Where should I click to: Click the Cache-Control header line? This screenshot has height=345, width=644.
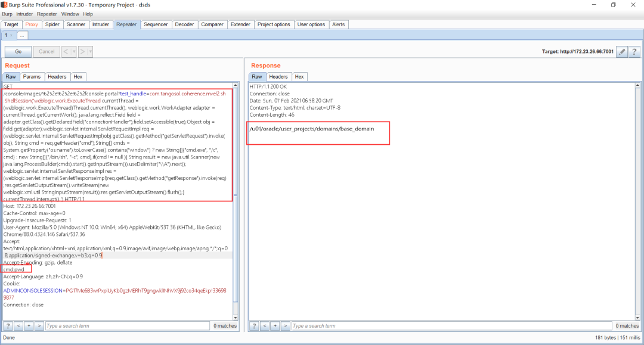point(35,213)
